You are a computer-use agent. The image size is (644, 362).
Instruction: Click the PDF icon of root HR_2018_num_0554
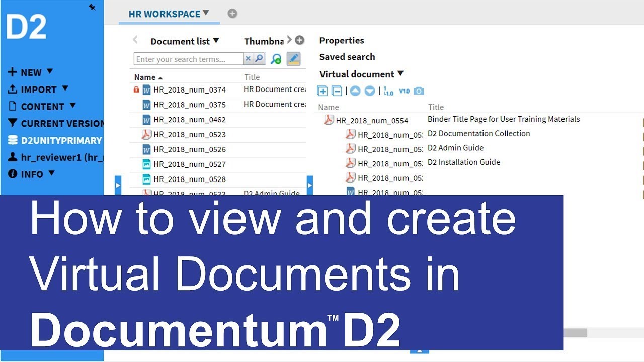coord(329,120)
